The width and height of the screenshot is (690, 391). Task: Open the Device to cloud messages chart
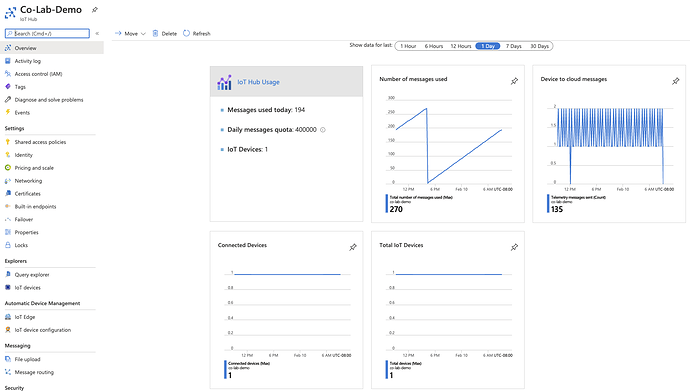(x=609, y=144)
